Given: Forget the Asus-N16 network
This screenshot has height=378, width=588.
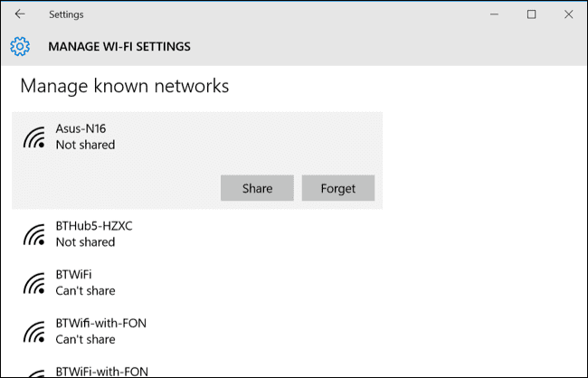Looking at the screenshot, I should tap(338, 188).
